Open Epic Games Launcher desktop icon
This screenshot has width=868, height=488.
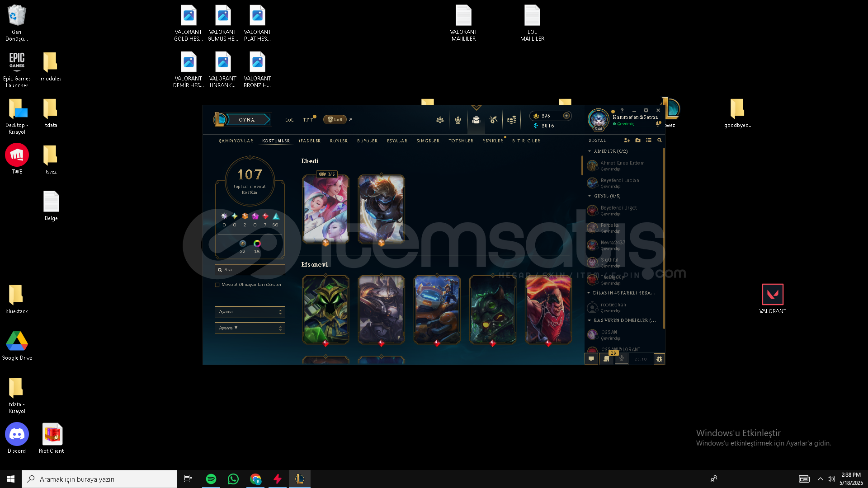17,69
